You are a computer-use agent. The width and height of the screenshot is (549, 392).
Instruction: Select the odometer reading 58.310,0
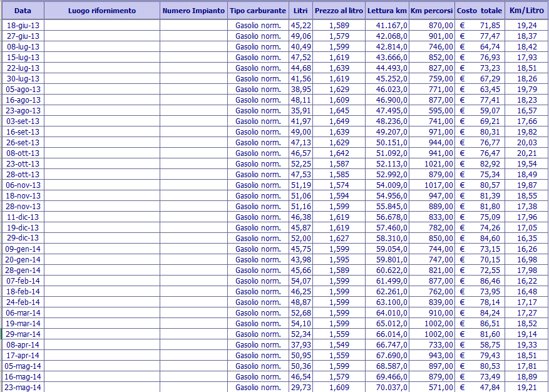387,238
